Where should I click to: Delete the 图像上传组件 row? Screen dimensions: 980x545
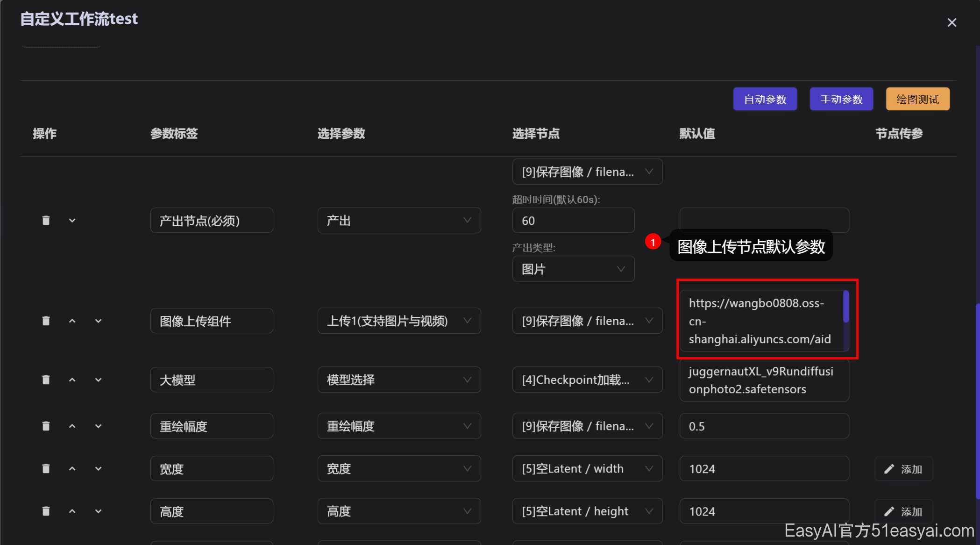tap(46, 321)
